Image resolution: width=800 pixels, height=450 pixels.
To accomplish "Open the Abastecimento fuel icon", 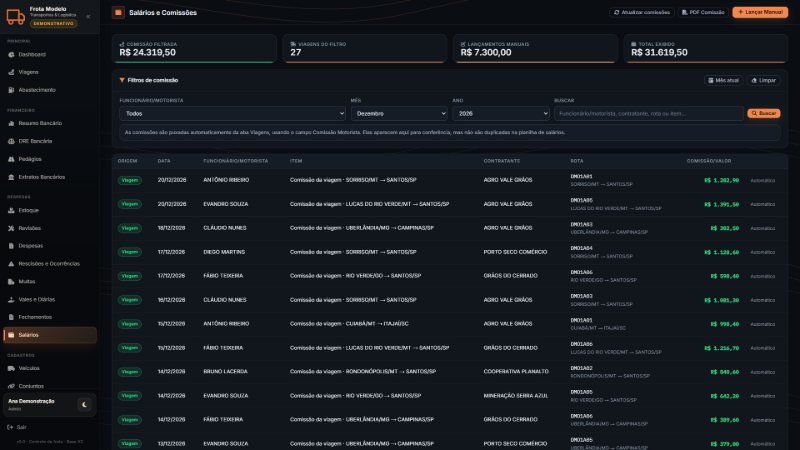I will tap(11, 90).
